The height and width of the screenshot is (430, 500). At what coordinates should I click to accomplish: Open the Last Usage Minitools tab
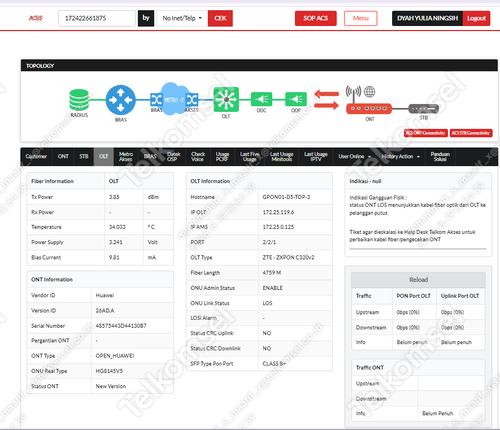point(282,156)
